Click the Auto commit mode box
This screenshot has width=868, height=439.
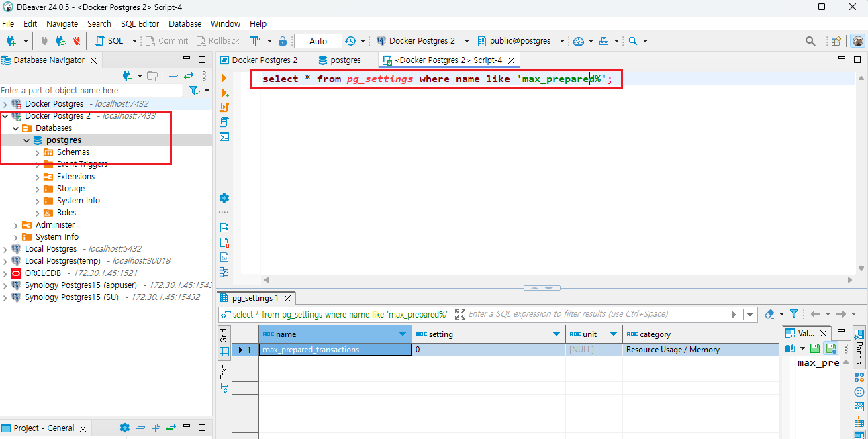tap(318, 41)
